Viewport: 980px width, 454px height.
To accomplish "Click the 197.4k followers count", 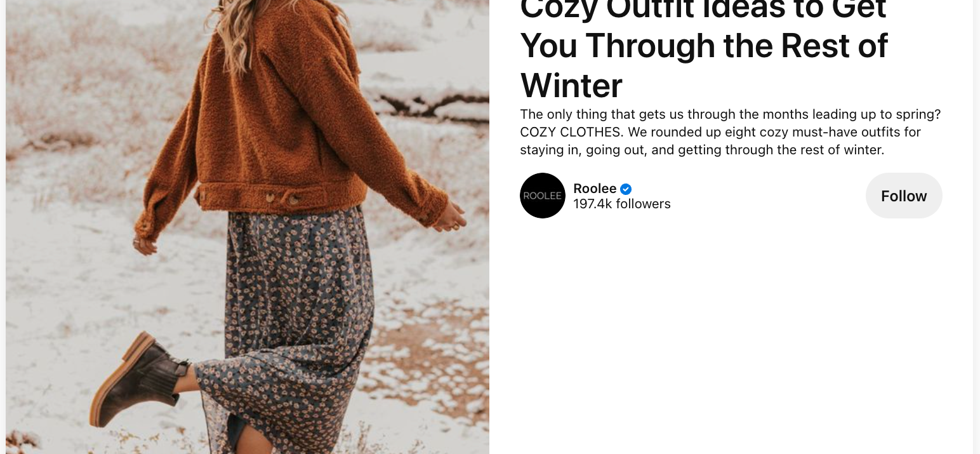I will pos(622,204).
